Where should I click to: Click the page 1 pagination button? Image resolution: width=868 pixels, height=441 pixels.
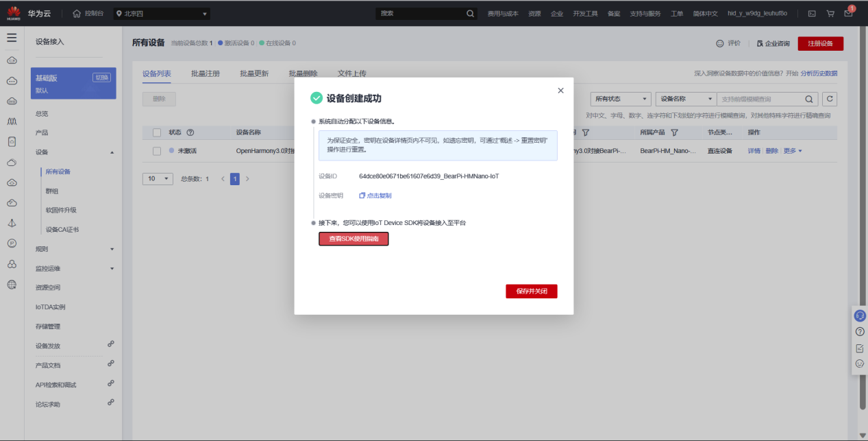[234, 178]
